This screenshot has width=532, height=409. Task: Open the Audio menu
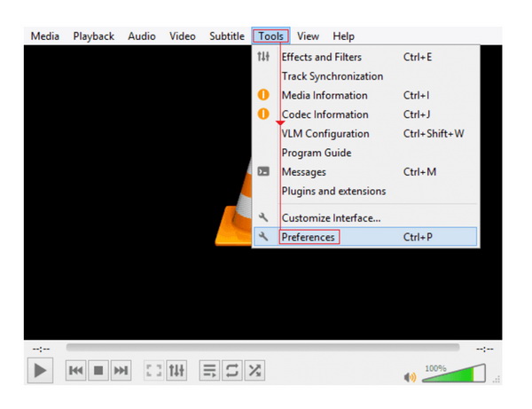(142, 36)
